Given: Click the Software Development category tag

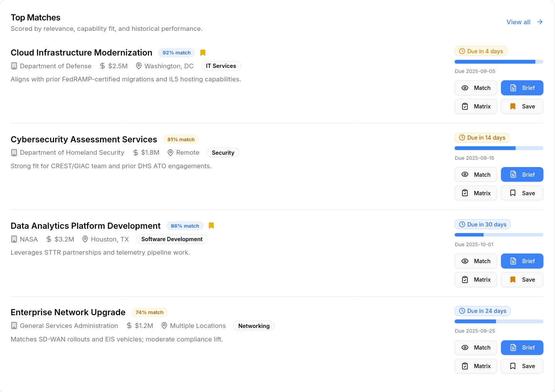Looking at the screenshot, I should 172,239.
